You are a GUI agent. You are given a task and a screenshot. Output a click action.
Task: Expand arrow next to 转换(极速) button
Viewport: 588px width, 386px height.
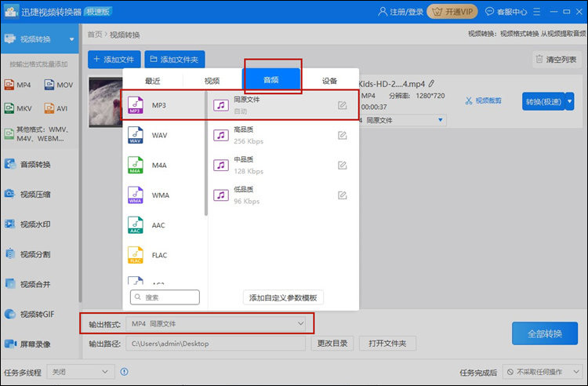[570, 101]
